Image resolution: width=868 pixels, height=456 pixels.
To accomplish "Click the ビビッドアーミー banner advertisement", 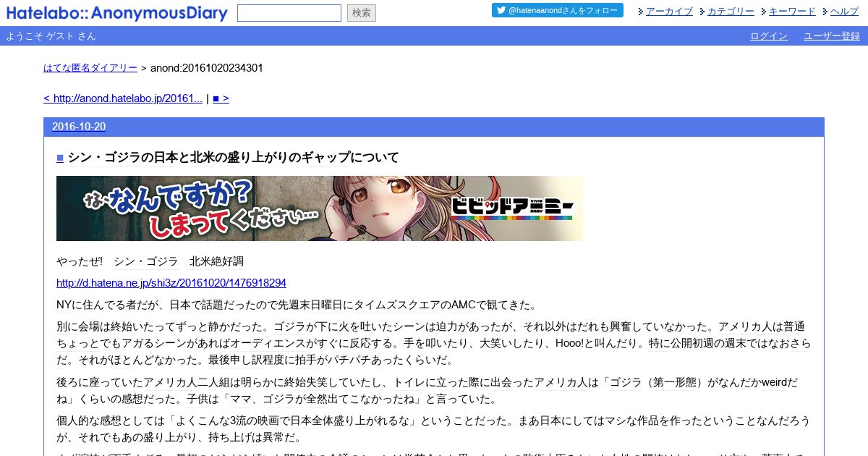I will [320, 208].
